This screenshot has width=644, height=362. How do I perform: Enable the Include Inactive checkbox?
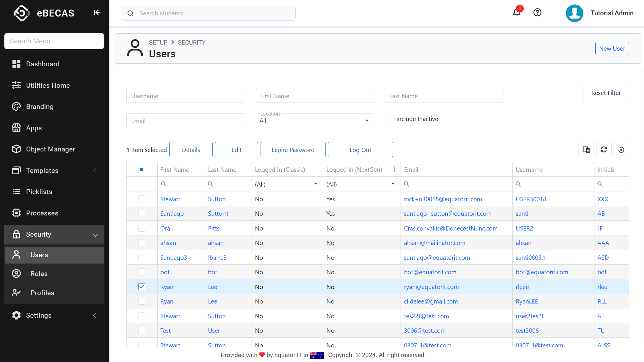pyautogui.click(x=389, y=119)
